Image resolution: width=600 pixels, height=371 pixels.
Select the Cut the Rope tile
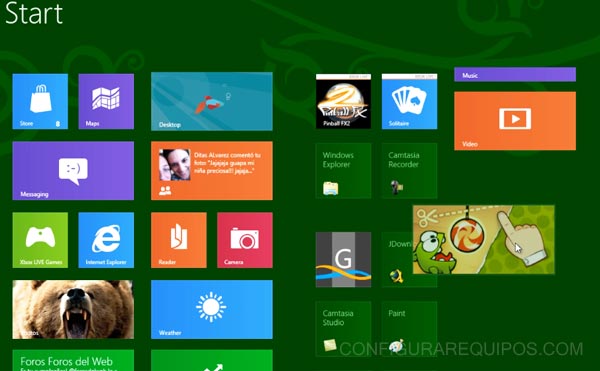pos(484,239)
